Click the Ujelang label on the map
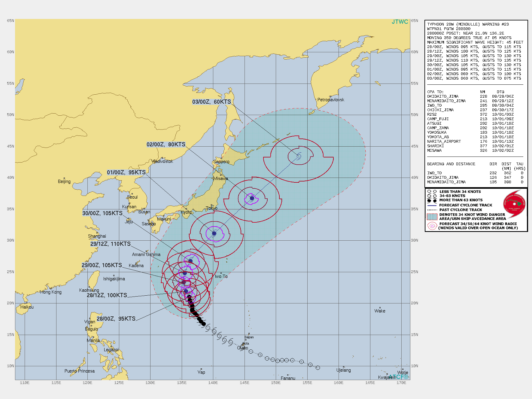Screen dimensions: 532x399 coord(344,370)
